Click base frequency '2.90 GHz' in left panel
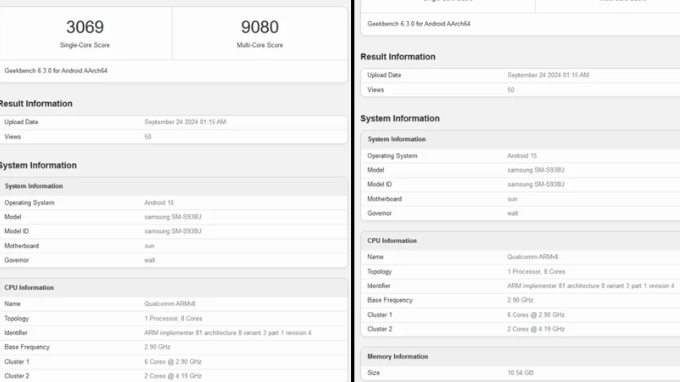Image resolution: width=680 pixels, height=382 pixels. (157, 347)
